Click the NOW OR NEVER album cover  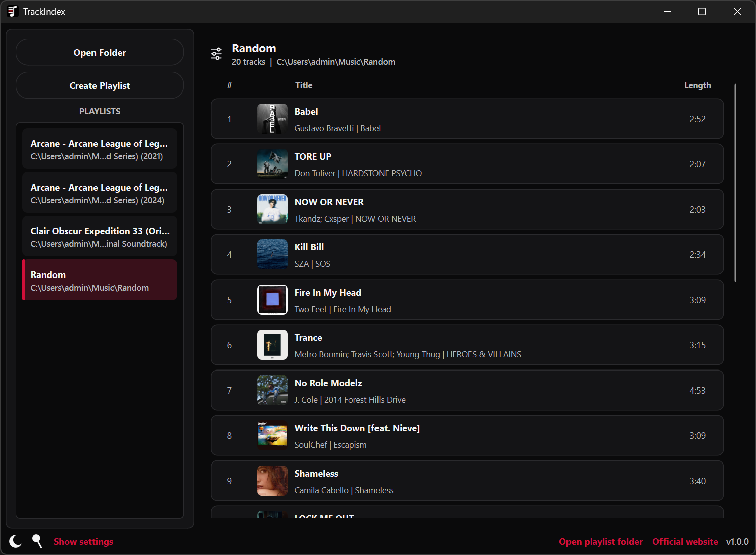[x=272, y=209]
